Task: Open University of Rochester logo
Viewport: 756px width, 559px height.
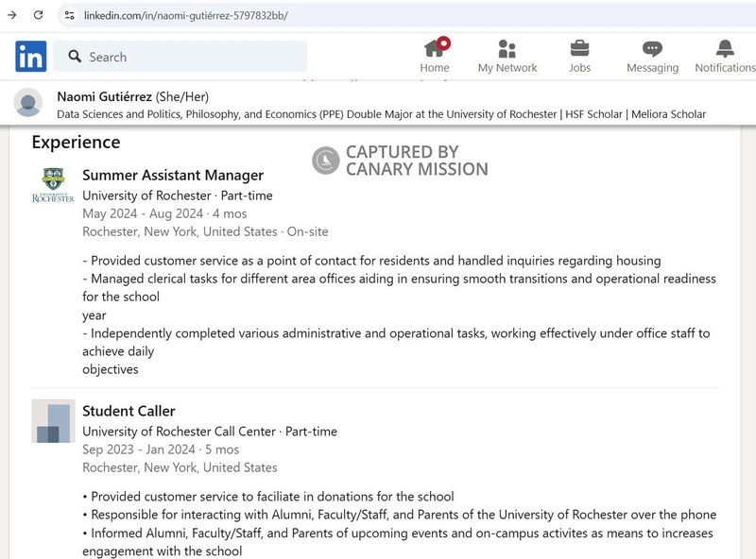Action: (53, 185)
